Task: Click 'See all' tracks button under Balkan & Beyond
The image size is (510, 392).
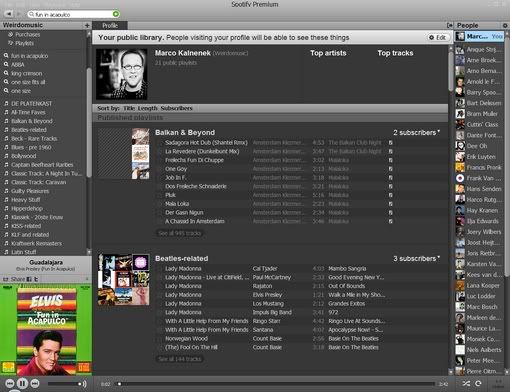Action: pos(179,233)
